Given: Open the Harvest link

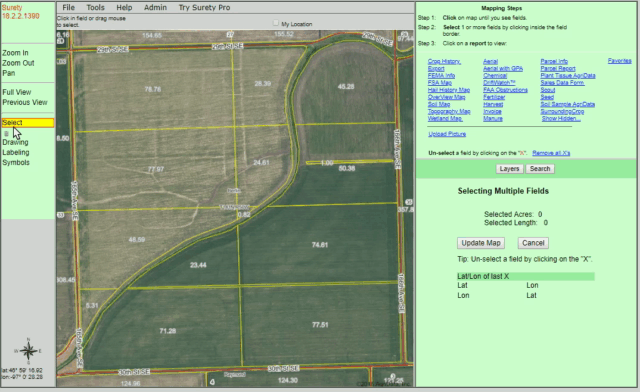Looking at the screenshot, I should pyautogui.click(x=493, y=104).
